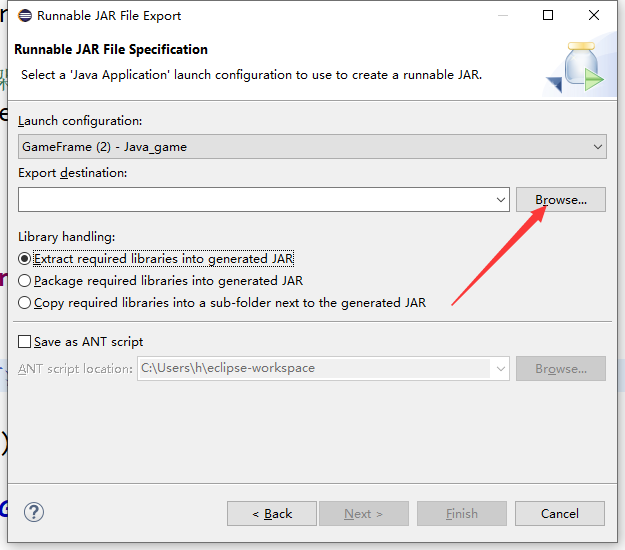Open the dialog help question mark icon

(34, 512)
